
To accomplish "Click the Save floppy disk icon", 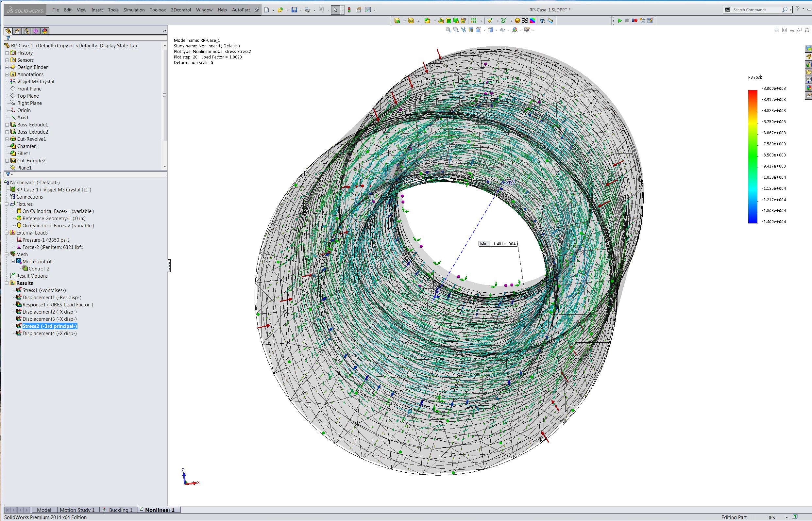I will tap(294, 10).
